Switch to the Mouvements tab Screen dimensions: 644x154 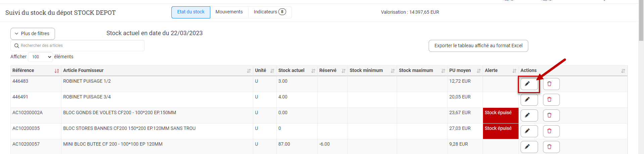pyautogui.click(x=229, y=12)
